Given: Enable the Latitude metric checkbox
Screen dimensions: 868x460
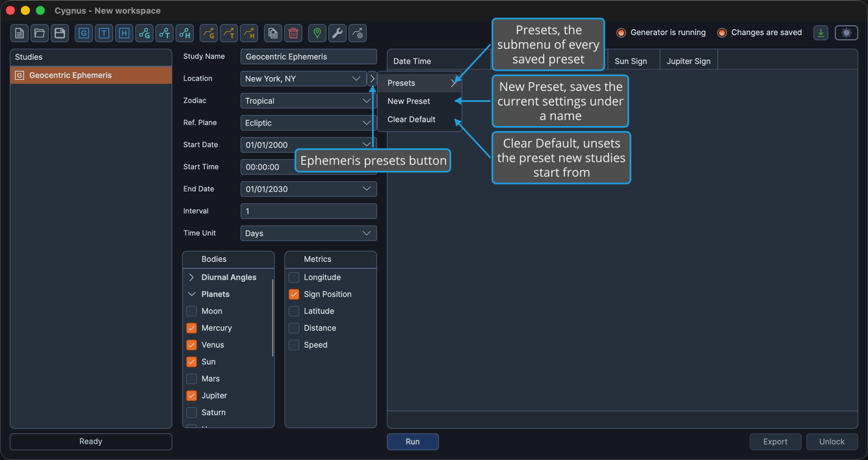Looking at the screenshot, I should pyautogui.click(x=294, y=311).
